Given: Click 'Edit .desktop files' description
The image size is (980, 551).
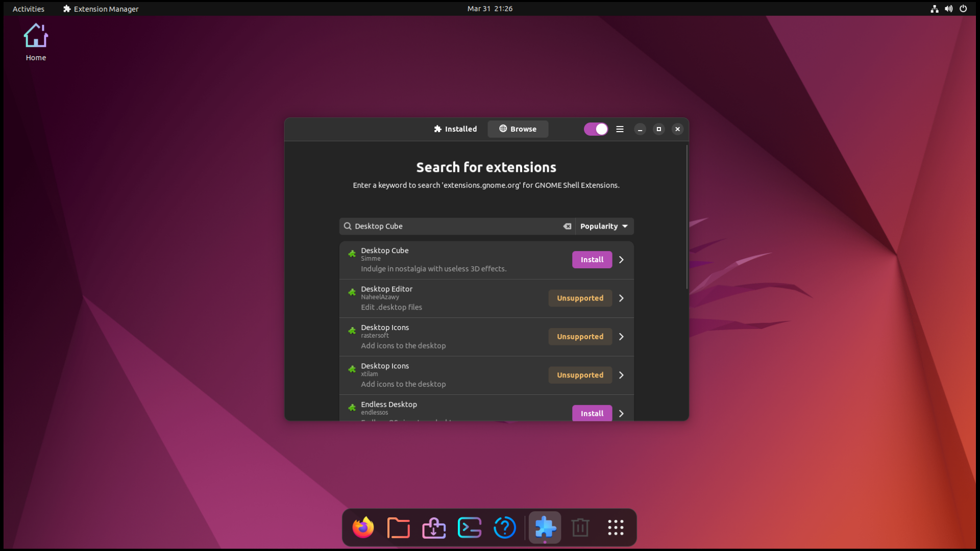Looking at the screenshot, I should point(391,307).
